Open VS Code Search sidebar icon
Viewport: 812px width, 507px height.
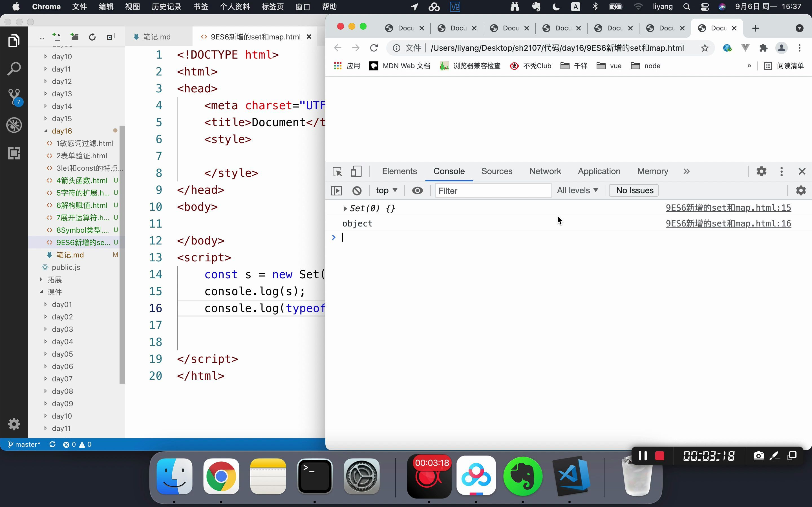coord(14,69)
